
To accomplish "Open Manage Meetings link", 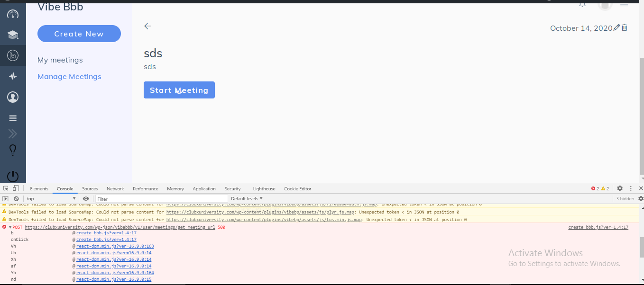I will tap(69, 77).
